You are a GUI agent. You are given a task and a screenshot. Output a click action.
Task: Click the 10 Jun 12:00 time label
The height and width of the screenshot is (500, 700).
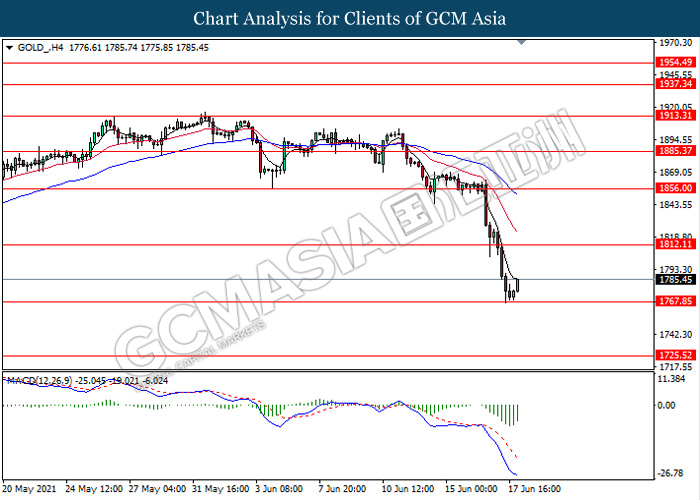click(408, 489)
